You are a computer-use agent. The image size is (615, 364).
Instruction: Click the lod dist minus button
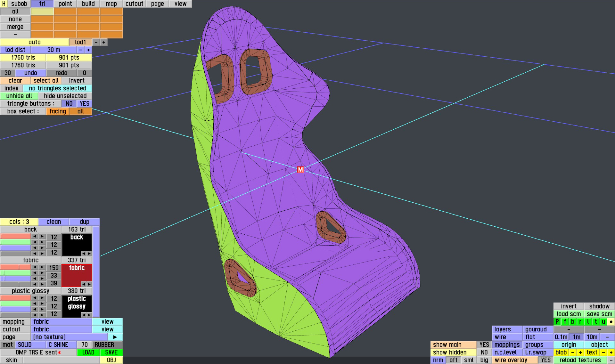(81, 50)
